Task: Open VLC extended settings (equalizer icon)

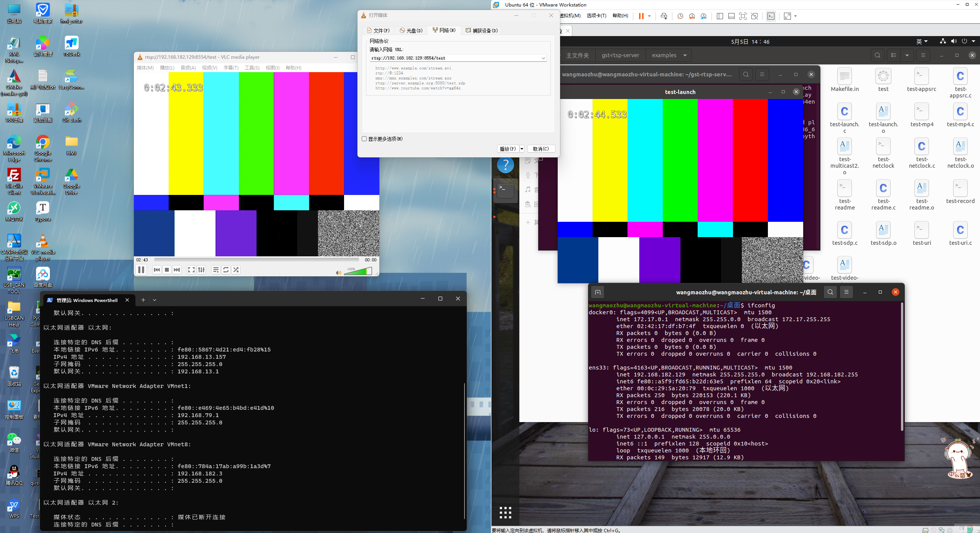Action: [201, 270]
